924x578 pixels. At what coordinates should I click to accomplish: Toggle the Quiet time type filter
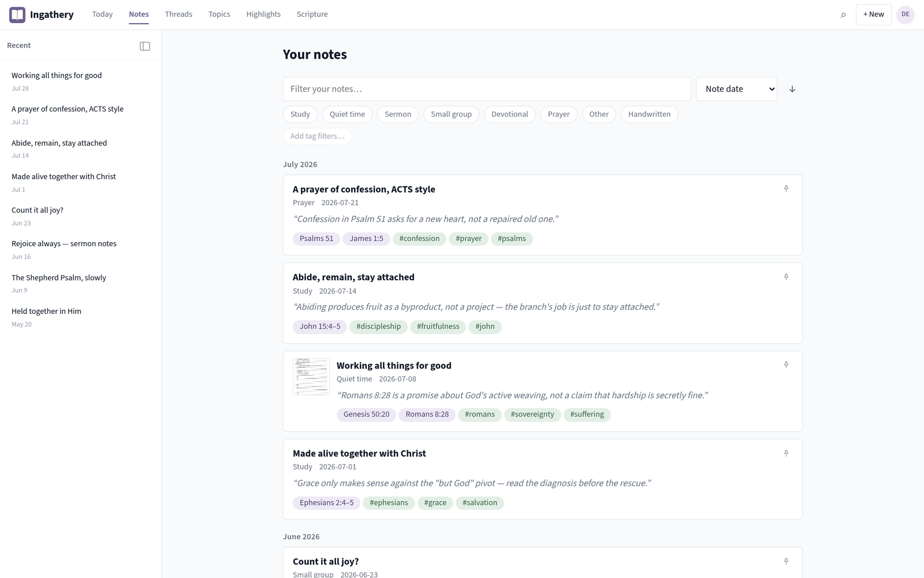pyautogui.click(x=347, y=114)
